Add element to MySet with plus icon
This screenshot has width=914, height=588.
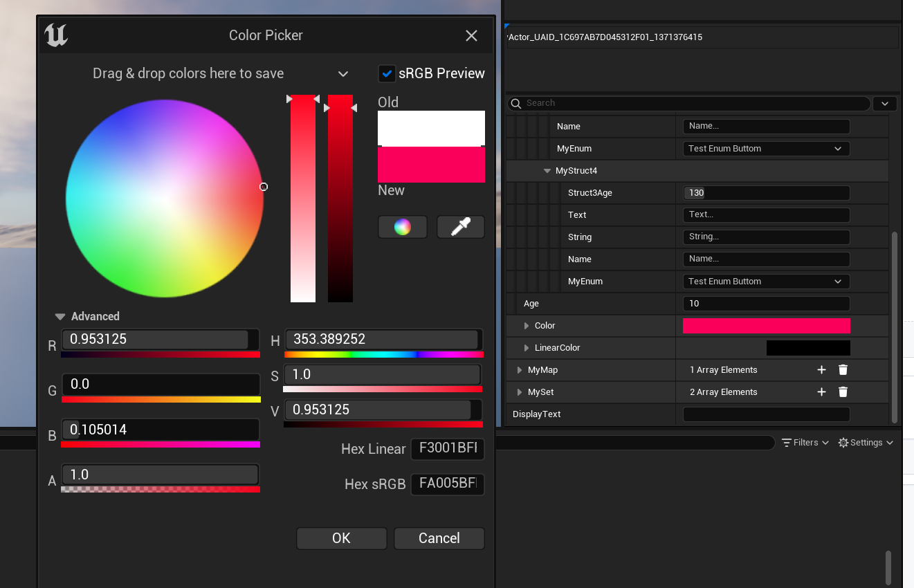[821, 392]
